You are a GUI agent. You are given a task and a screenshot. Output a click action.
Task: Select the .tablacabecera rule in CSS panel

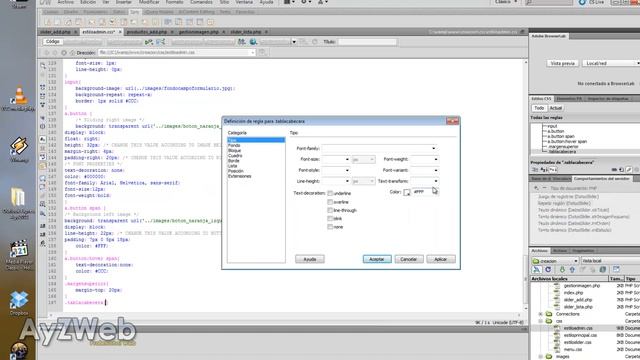pyautogui.click(x=562, y=152)
